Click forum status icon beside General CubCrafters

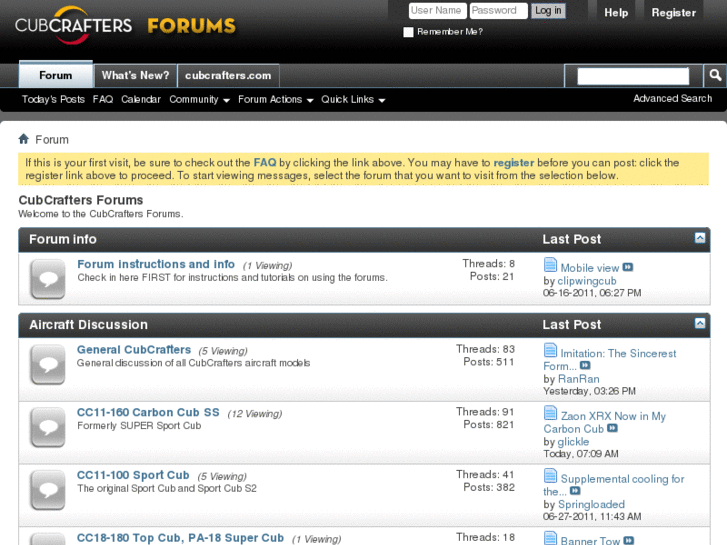coord(48,365)
